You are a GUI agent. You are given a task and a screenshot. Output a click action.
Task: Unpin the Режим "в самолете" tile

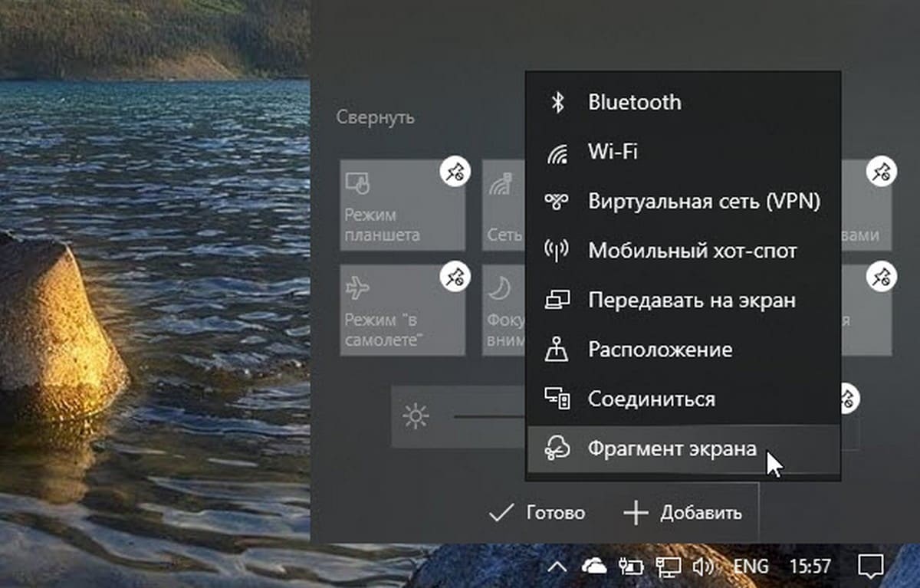tap(455, 275)
